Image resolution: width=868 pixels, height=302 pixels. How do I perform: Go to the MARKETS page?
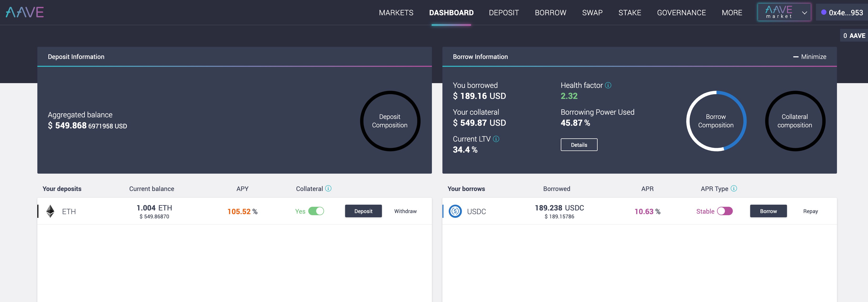pos(396,13)
